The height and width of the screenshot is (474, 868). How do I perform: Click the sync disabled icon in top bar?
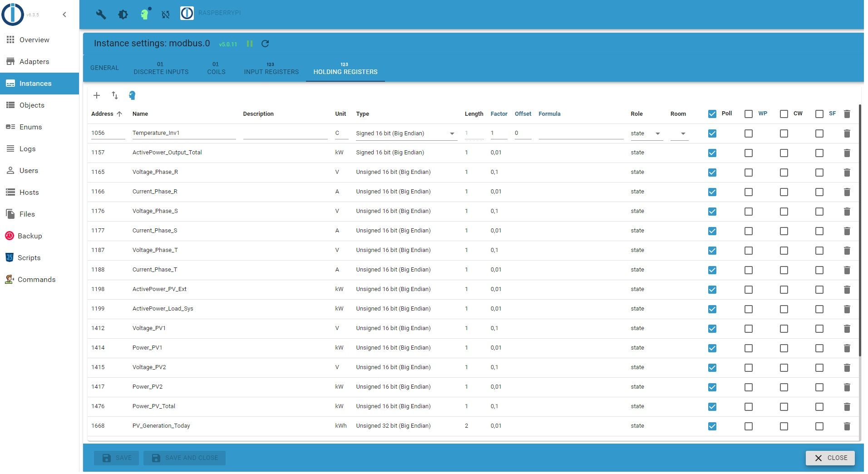pos(166,15)
